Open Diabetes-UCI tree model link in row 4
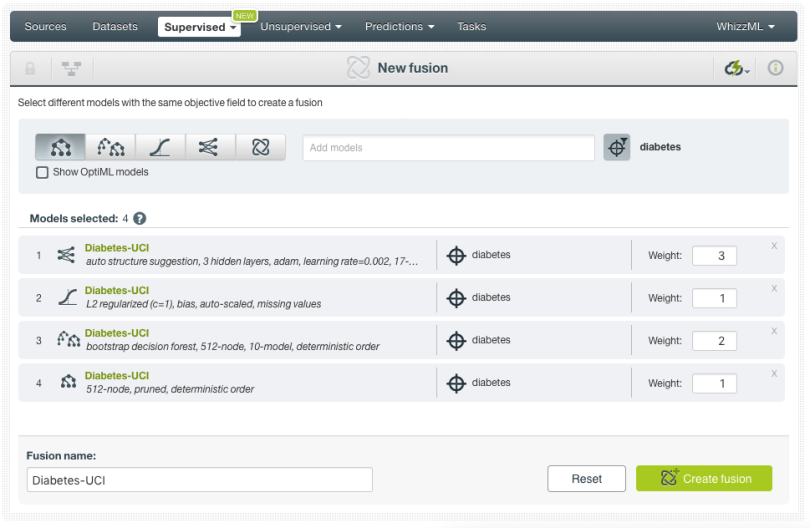810x528 pixels. [117, 376]
